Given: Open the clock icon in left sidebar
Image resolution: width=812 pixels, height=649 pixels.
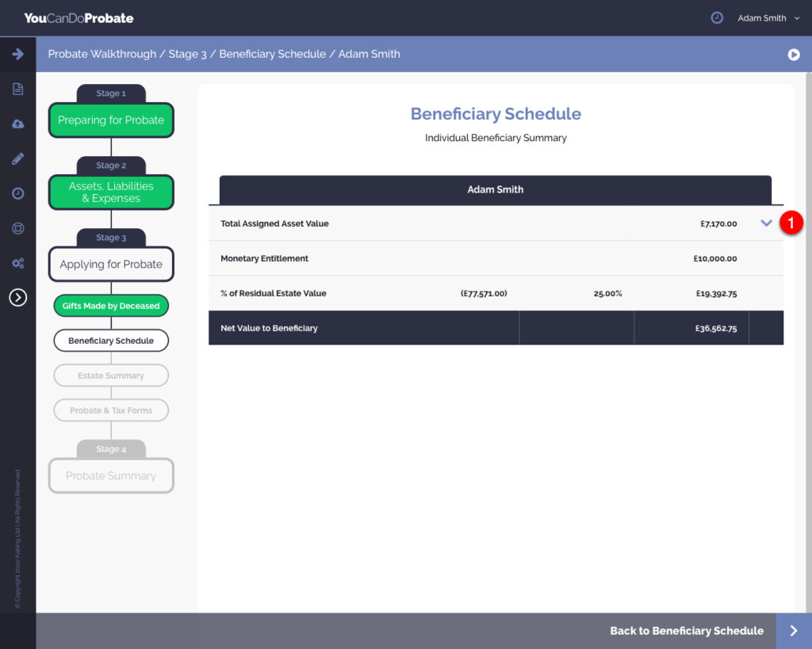Looking at the screenshot, I should (x=17, y=193).
